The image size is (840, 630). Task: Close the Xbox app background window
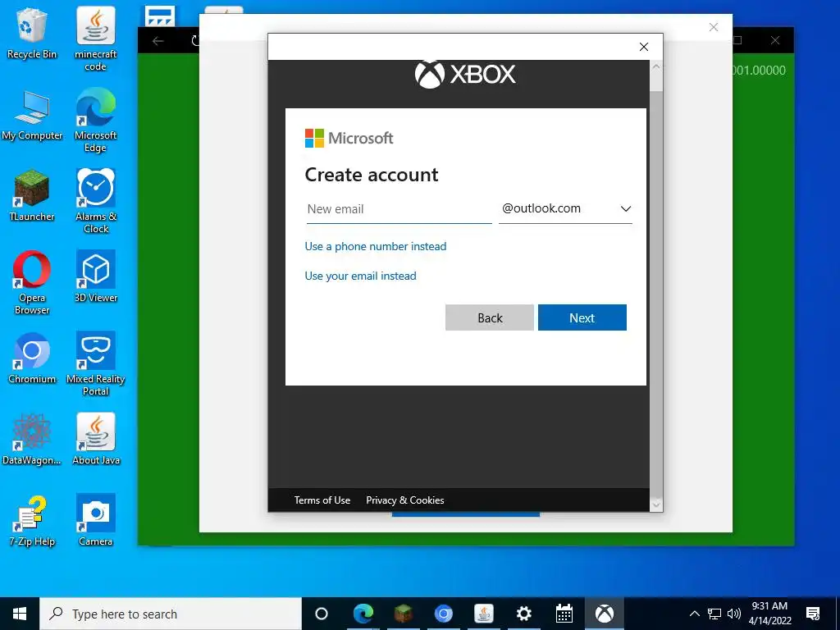[x=775, y=40]
